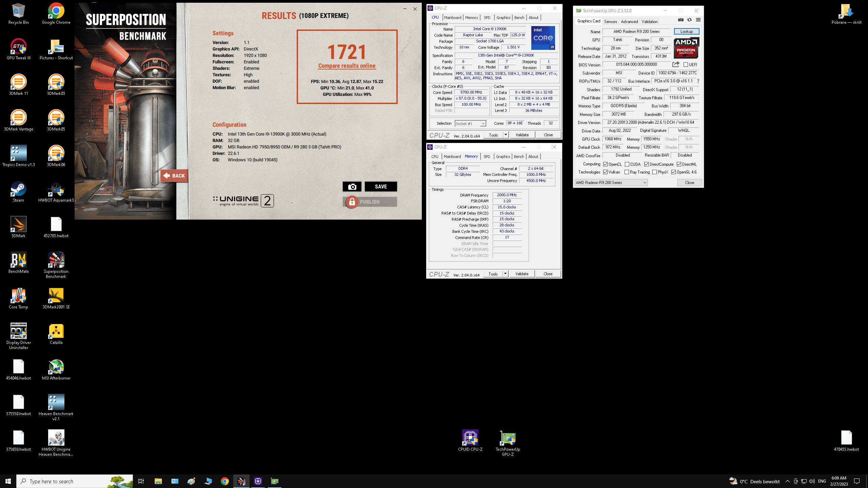
Task: Open the Advanced tab in GPU-Z
Action: [x=629, y=21]
